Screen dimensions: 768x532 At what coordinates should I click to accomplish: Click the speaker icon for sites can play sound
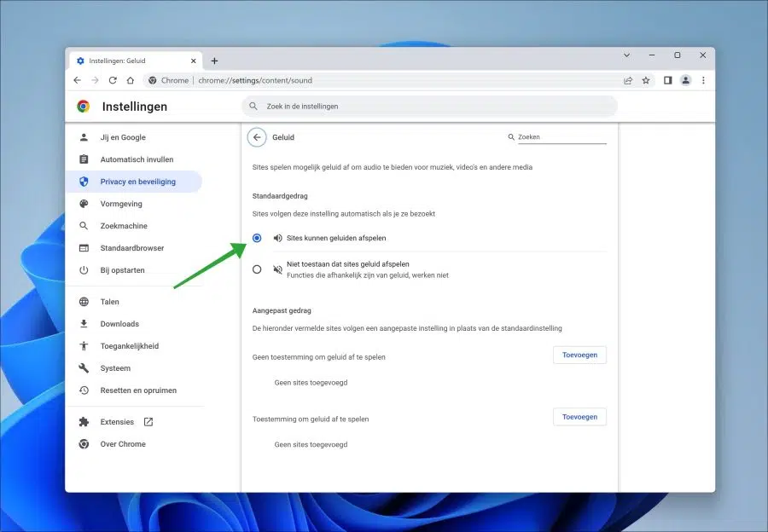[277, 238]
